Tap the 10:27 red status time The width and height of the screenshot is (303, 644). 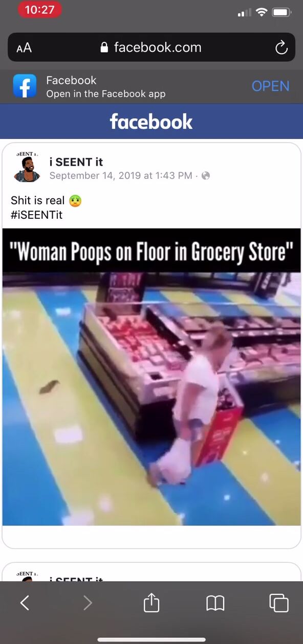tap(39, 10)
